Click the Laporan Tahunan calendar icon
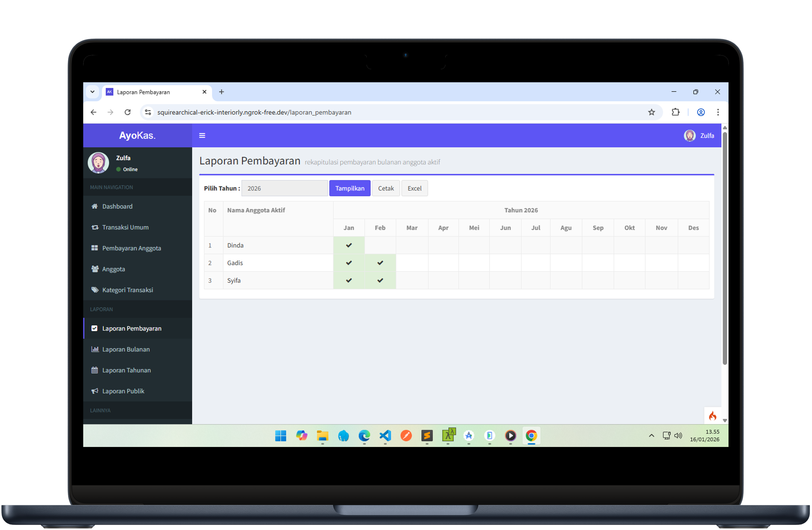812x530 pixels. coord(95,370)
